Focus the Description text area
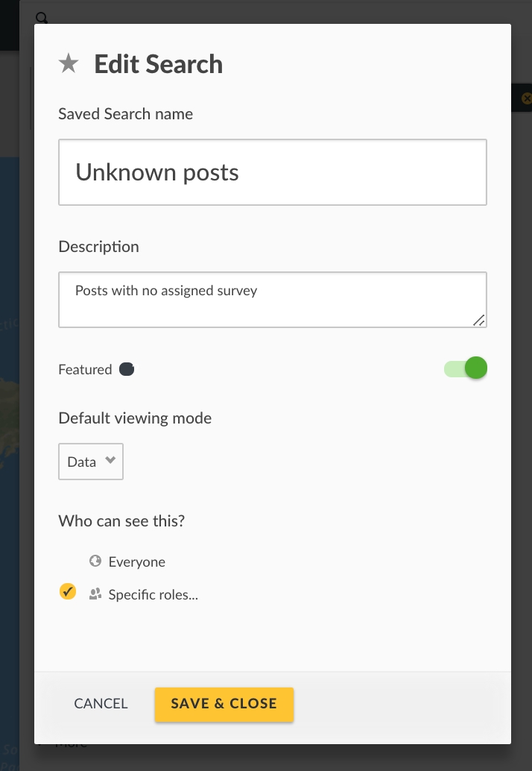The image size is (532, 771). click(x=272, y=300)
